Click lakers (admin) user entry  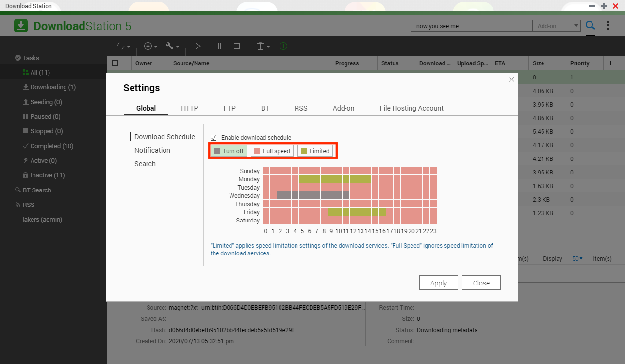(42, 220)
